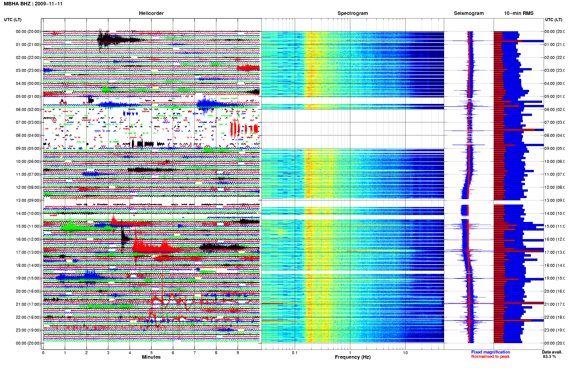
Task: Click the 18:00 (14: label on right time axis
Action: [x=555, y=265]
